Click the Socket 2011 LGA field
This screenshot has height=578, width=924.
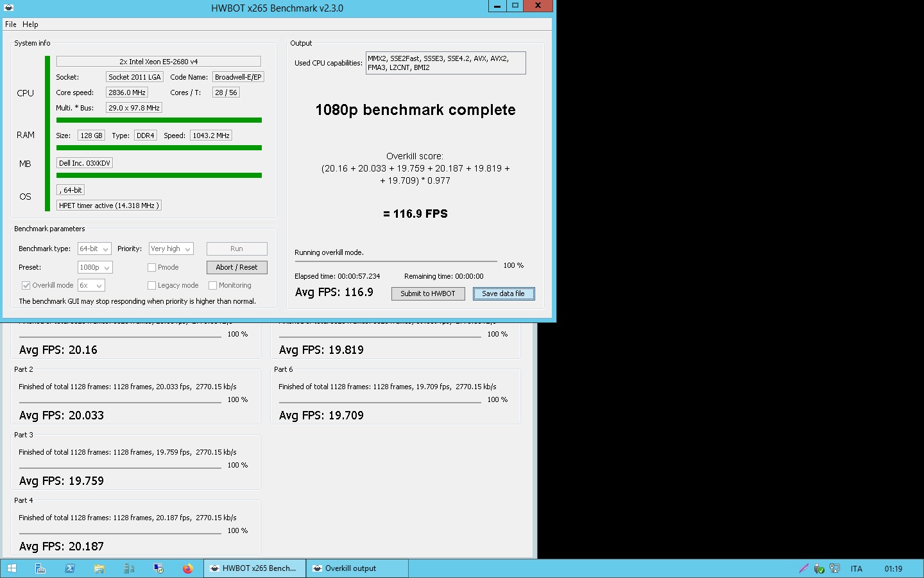coord(135,77)
